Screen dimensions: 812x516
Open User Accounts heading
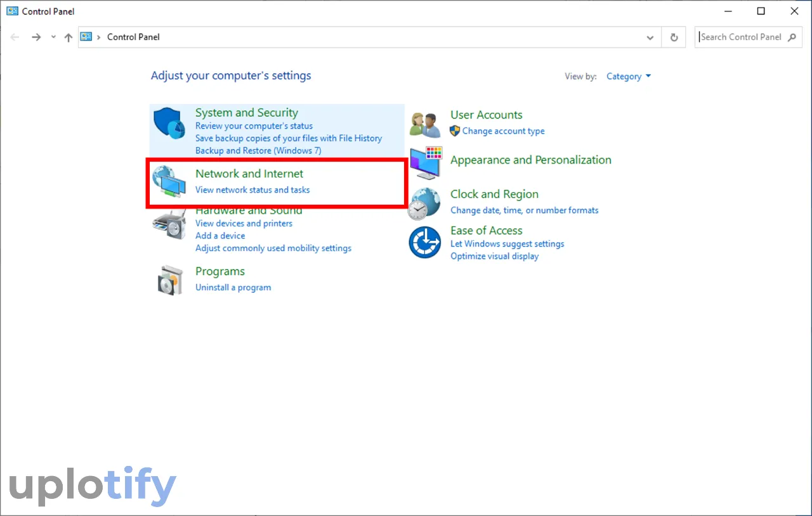(x=487, y=115)
